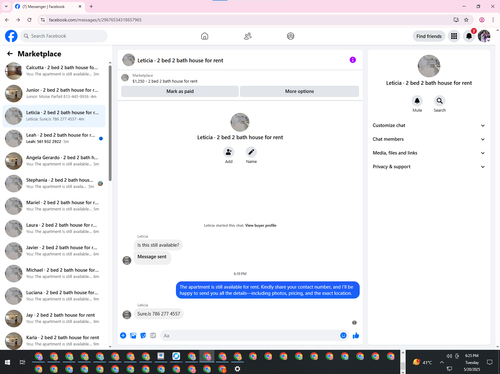Open the Messenger browser tab

click(48, 6)
